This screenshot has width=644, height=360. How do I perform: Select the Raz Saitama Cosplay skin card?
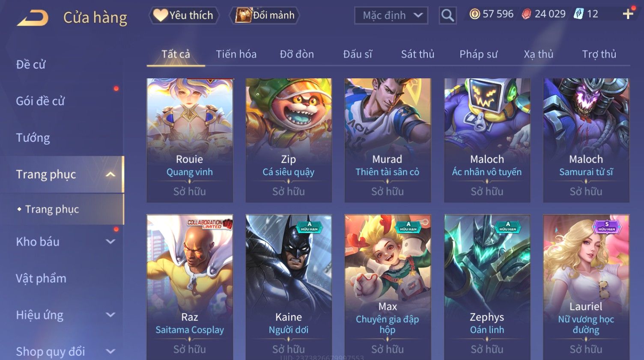tap(190, 287)
